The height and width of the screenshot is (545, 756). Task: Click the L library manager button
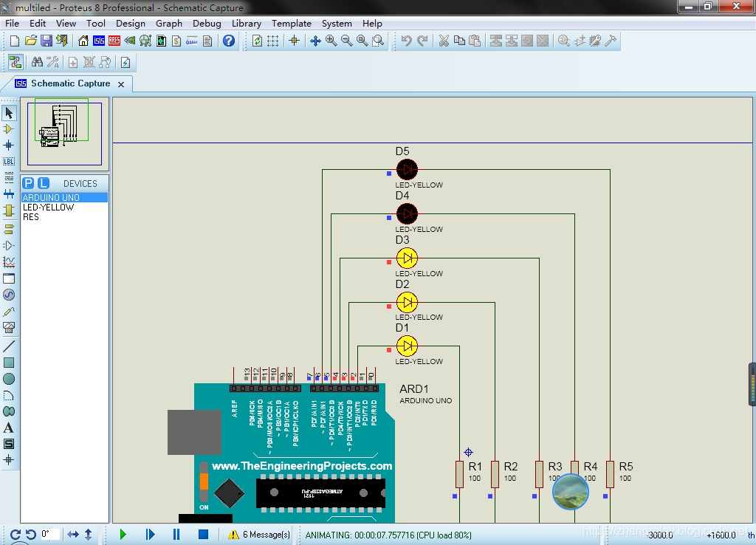44,183
